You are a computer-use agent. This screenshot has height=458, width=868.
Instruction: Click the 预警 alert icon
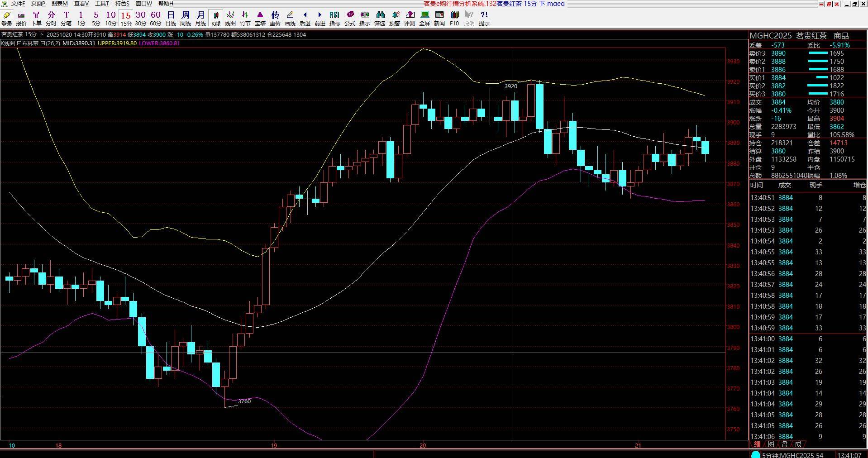pos(395,19)
